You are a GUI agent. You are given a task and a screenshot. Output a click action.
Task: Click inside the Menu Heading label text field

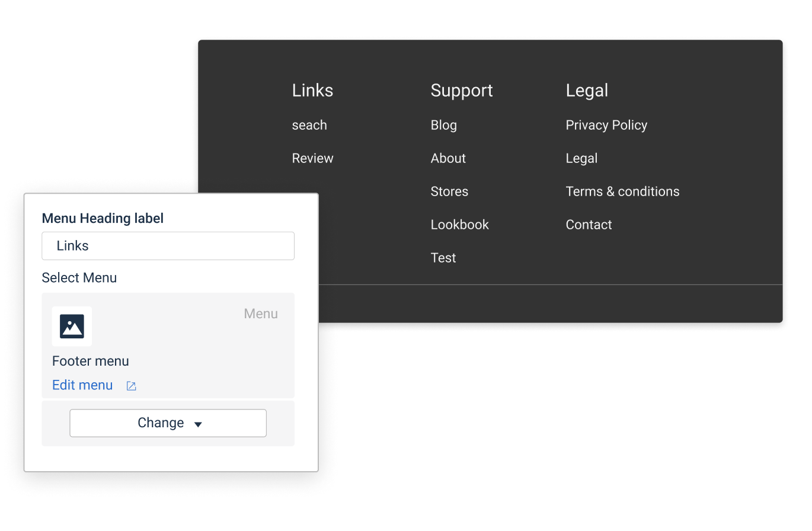(168, 245)
